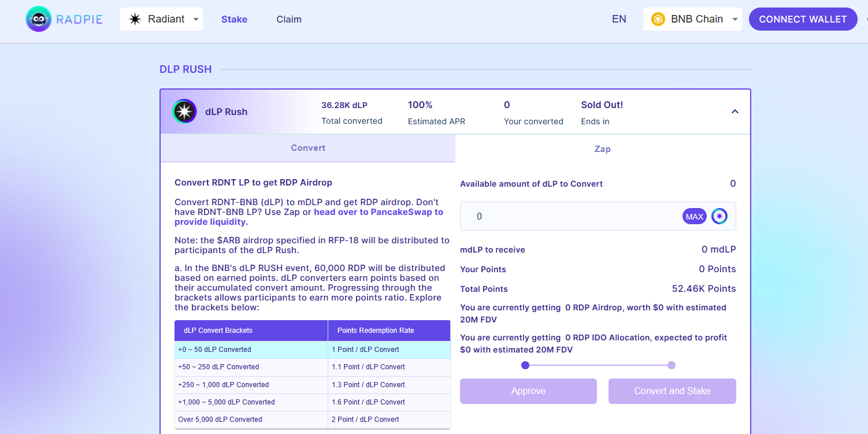Click the Convert and Stake button
This screenshot has height=434, width=868.
[672, 391]
